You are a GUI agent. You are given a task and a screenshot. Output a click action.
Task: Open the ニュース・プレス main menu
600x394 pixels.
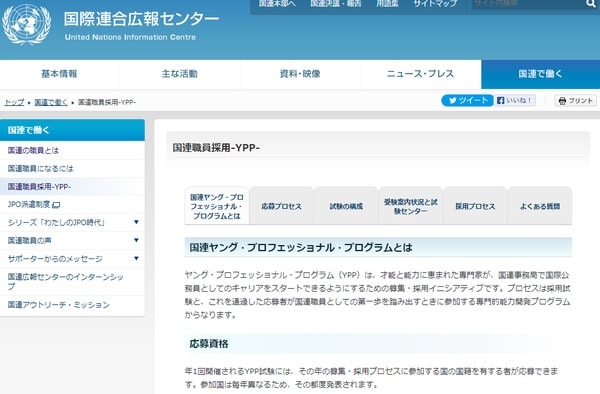(x=420, y=74)
